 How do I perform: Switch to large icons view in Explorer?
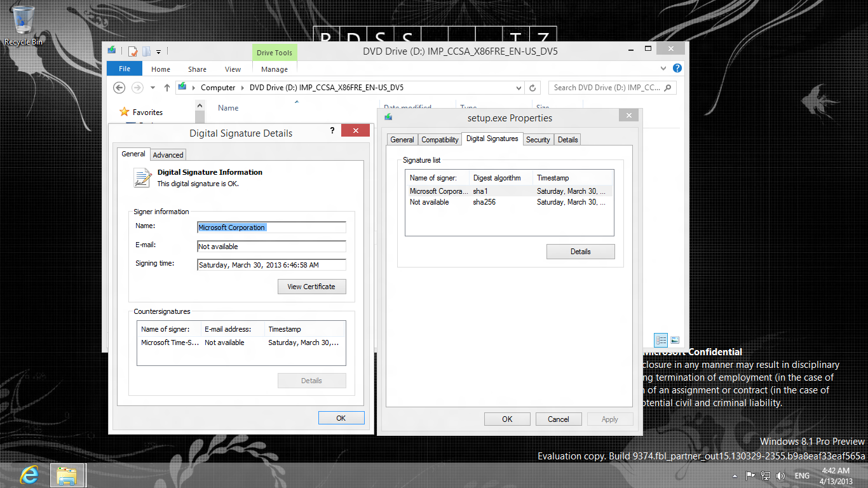click(675, 340)
